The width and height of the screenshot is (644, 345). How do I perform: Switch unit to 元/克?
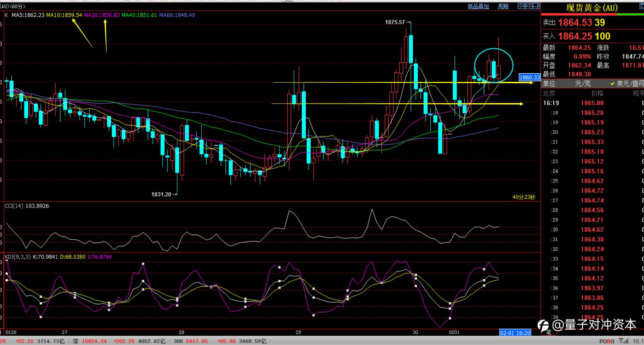(583, 84)
